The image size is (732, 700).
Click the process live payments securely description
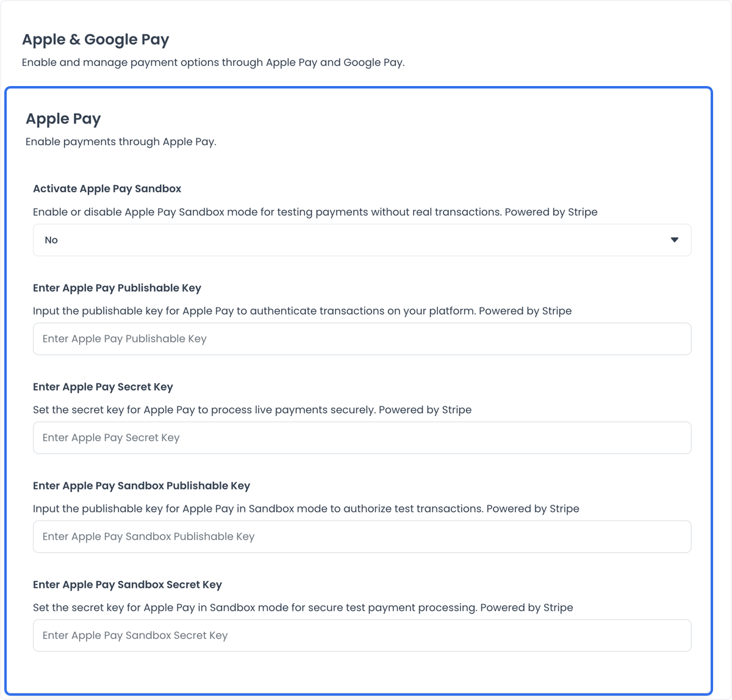point(253,410)
